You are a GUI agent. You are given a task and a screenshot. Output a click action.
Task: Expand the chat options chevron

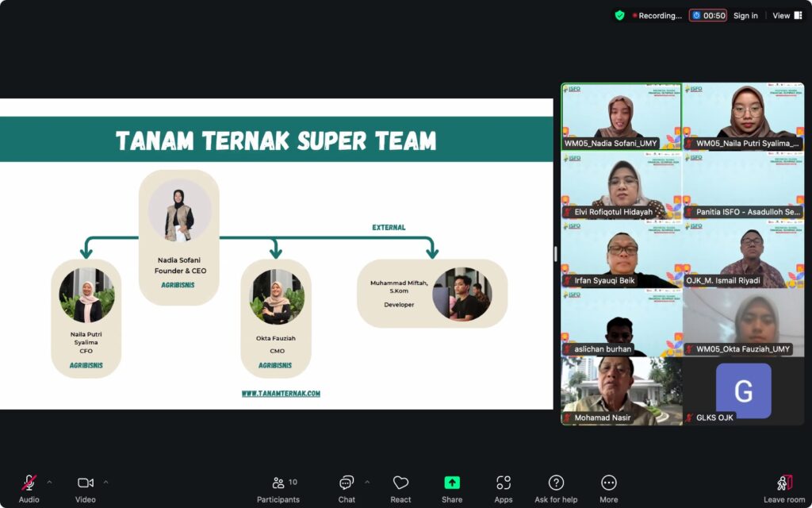367,482
